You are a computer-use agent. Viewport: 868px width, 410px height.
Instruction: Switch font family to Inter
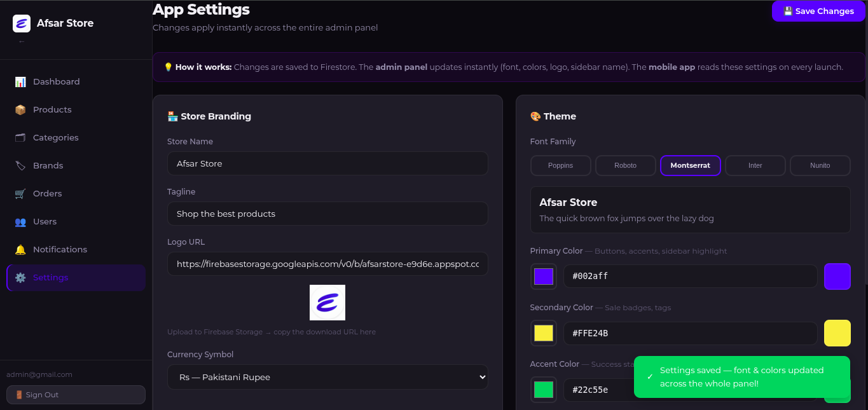pos(755,165)
